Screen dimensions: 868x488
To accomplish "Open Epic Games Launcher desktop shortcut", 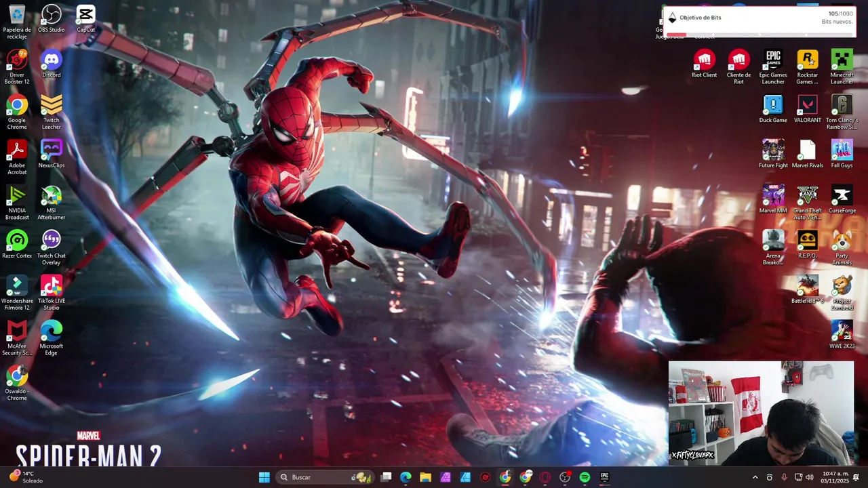I will [x=773, y=67].
